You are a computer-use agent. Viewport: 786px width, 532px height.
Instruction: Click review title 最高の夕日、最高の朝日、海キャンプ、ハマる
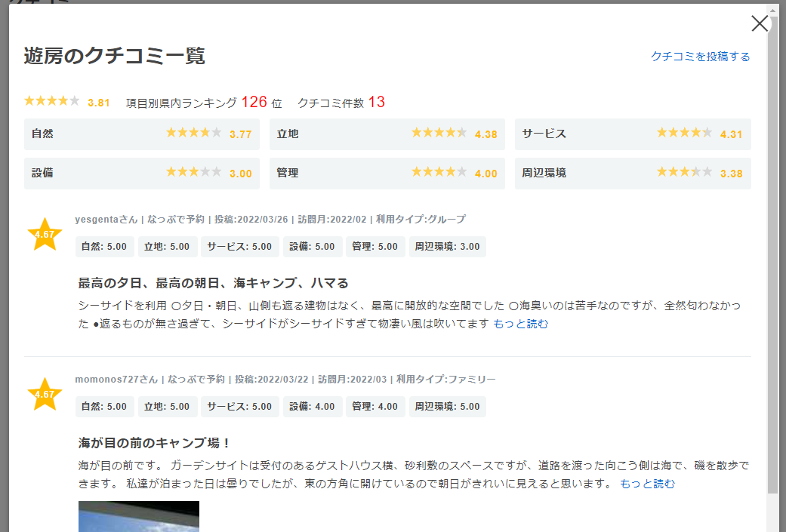[x=213, y=283]
